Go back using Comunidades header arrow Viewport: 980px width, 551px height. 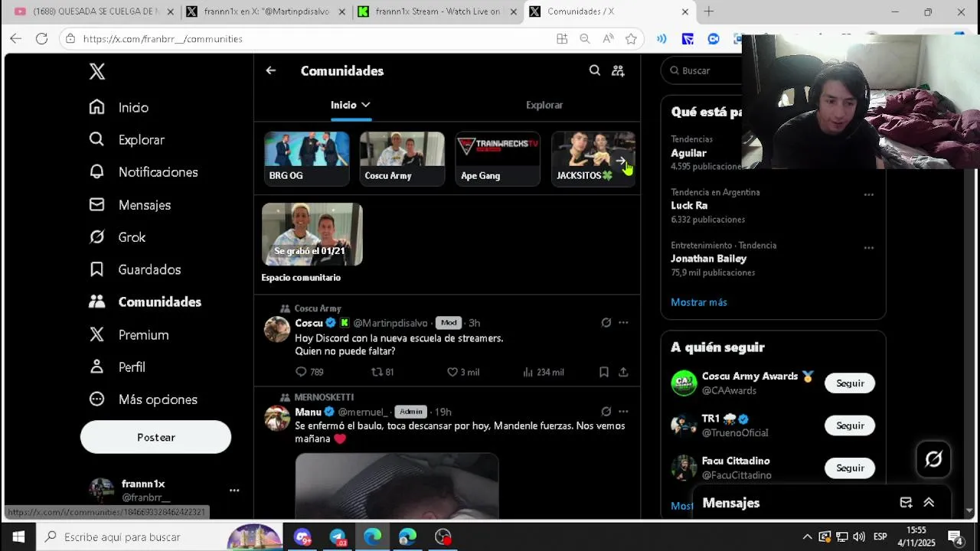270,70
